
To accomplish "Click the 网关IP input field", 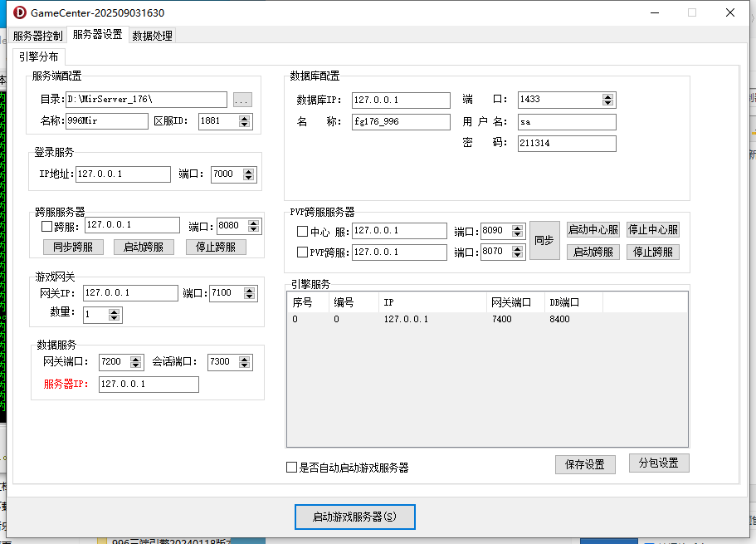I will [130, 293].
